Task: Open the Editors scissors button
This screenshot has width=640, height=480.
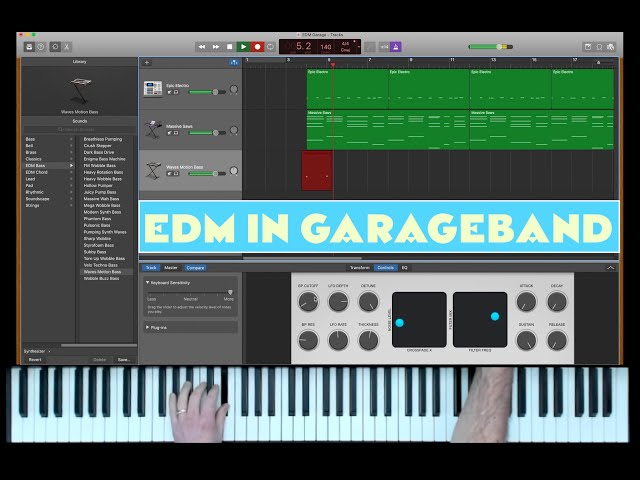Action: 67,47
